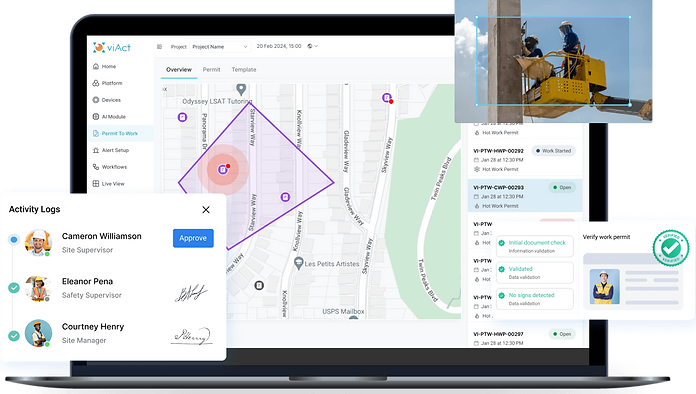Image resolution: width=696 pixels, height=394 pixels.
Task: Switch to the Permit tab
Action: (211, 70)
